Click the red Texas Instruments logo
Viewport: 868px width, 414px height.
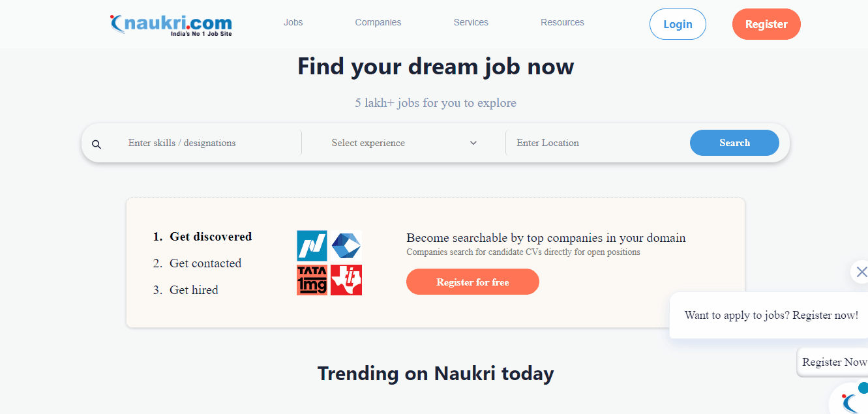[346, 280]
